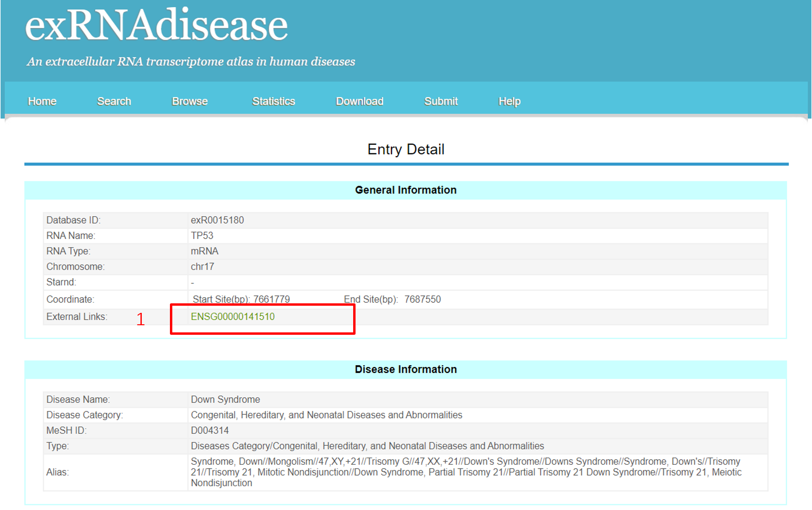Click the database ID value exR0015180
812x510 pixels.
[x=217, y=220]
